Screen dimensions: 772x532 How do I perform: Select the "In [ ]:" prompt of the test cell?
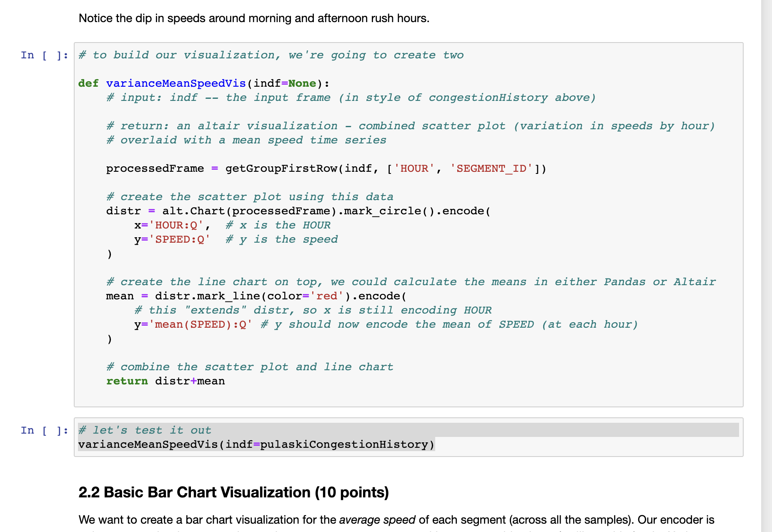[x=44, y=430]
